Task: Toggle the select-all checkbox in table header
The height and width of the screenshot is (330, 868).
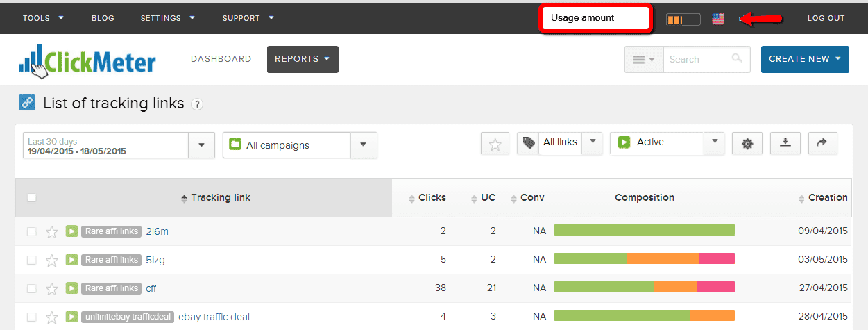Action: [31, 197]
